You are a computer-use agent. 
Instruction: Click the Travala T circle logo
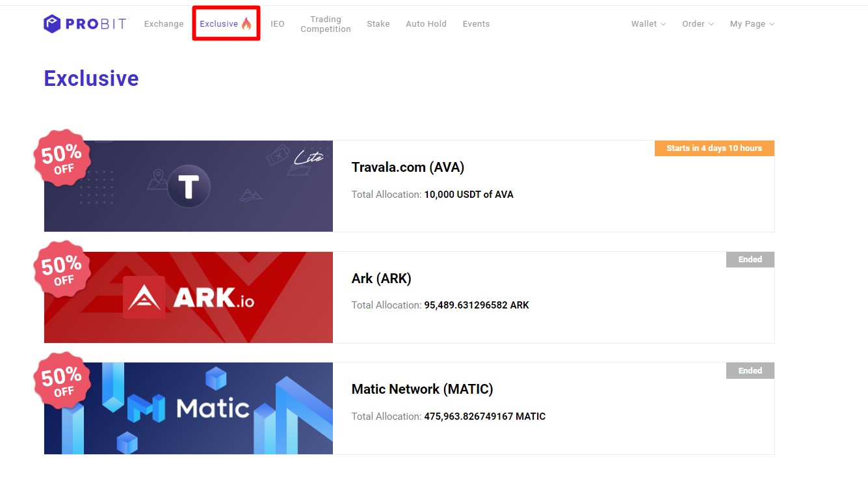point(189,186)
